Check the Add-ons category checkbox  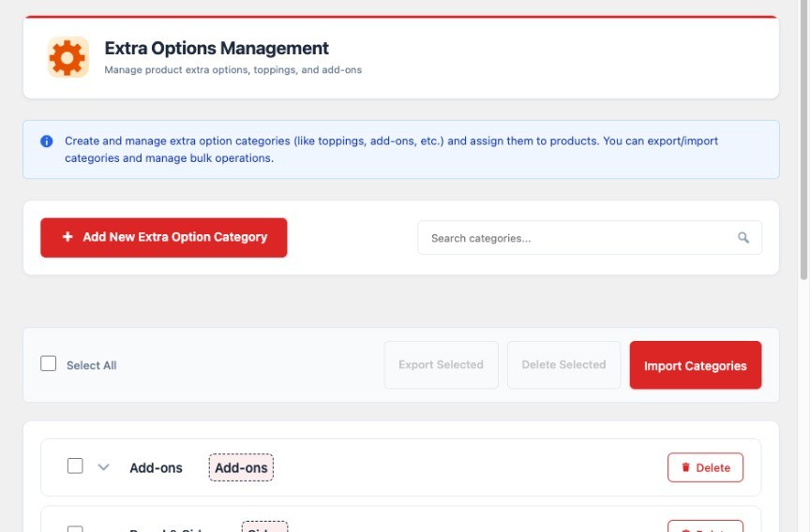[x=75, y=465]
